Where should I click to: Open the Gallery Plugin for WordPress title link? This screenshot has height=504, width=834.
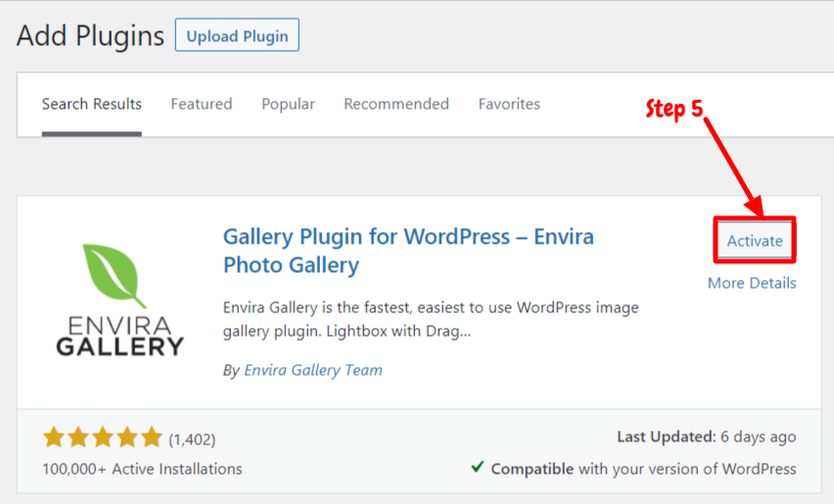(x=408, y=251)
